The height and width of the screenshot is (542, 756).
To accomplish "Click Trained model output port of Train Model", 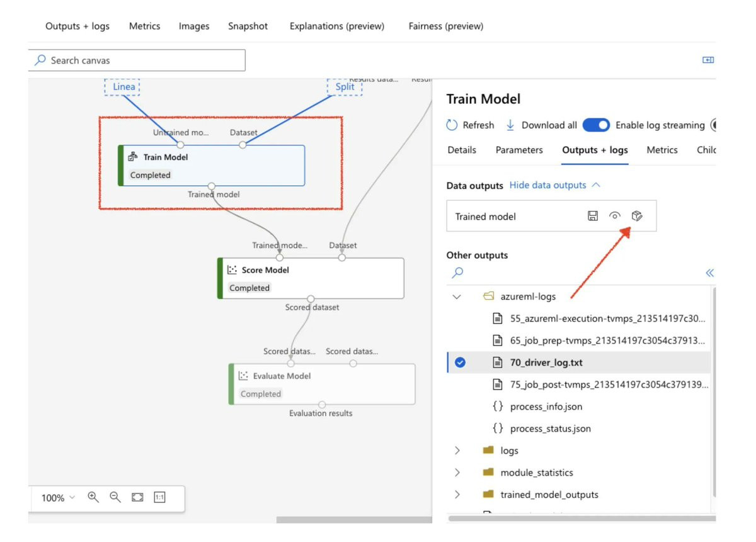I will (212, 186).
